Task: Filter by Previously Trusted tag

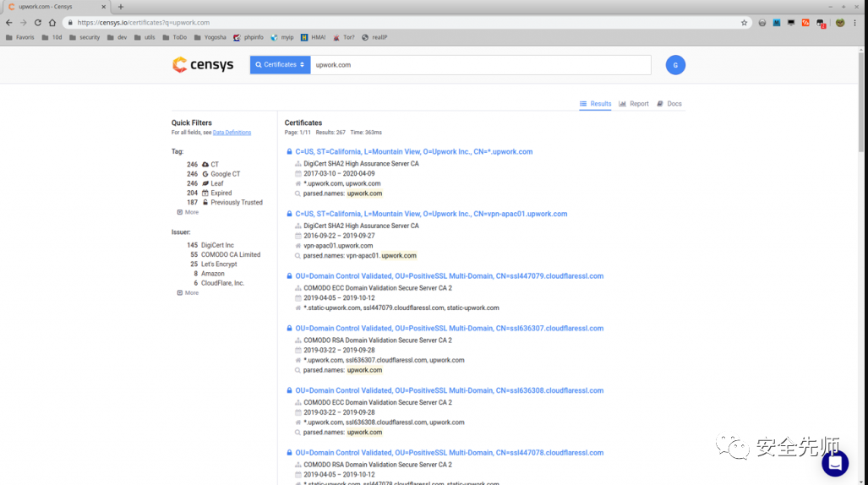Action: (232, 202)
